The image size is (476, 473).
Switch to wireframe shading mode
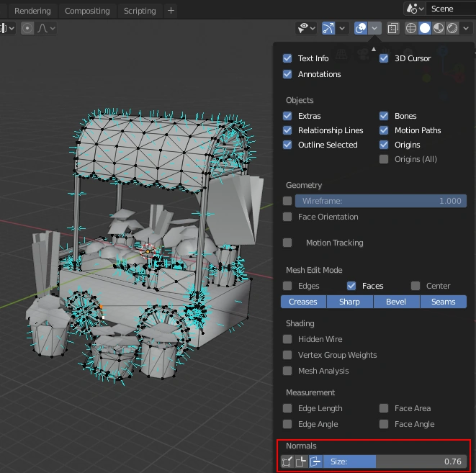(411, 28)
